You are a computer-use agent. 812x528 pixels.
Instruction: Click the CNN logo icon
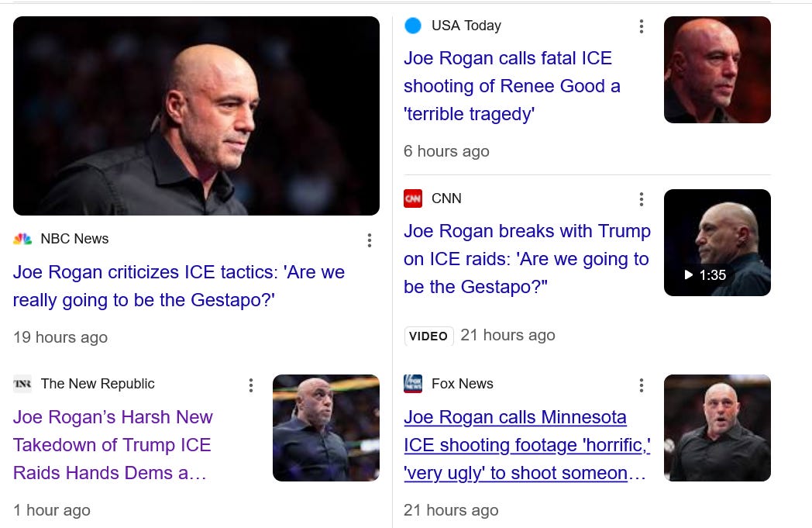click(413, 198)
